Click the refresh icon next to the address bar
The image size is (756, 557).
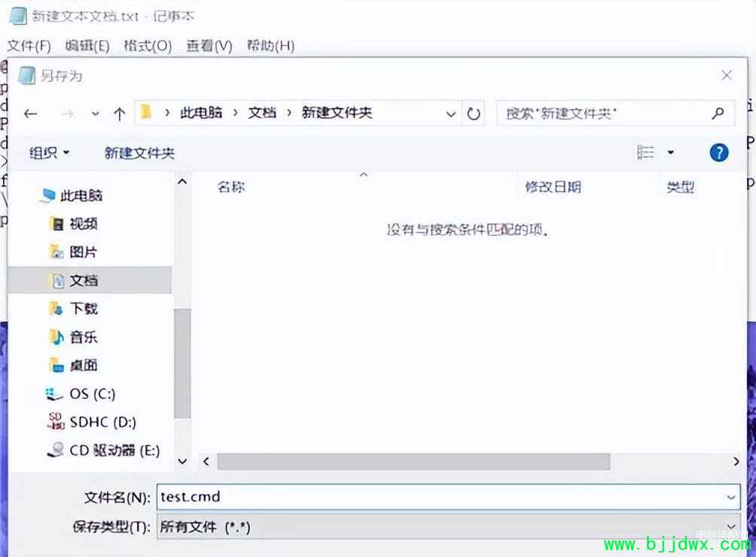[474, 113]
